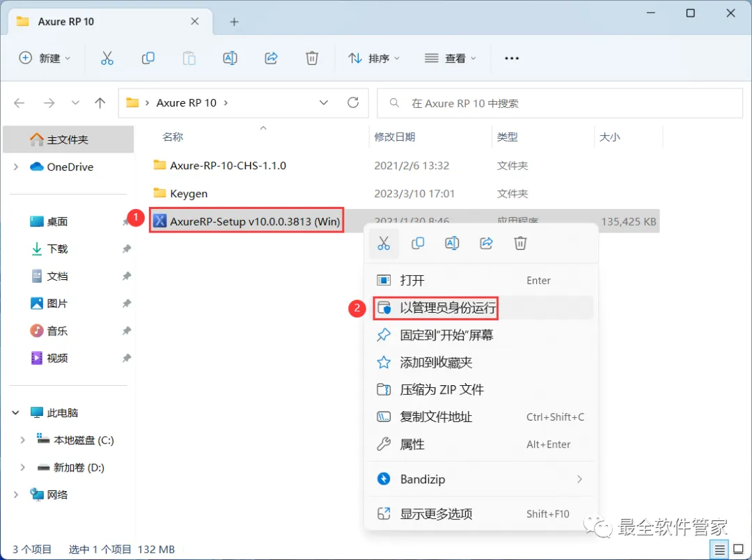Click the Delete icon in the context menu
The image size is (752, 560).
(x=520, y=243)
